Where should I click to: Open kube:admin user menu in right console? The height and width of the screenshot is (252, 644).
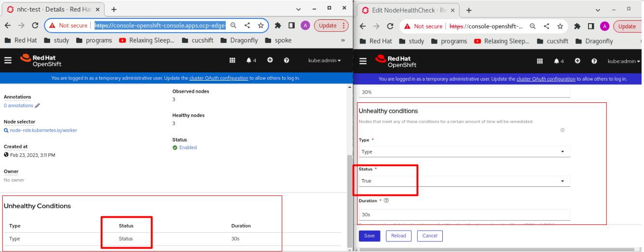[x=624, y=61]
